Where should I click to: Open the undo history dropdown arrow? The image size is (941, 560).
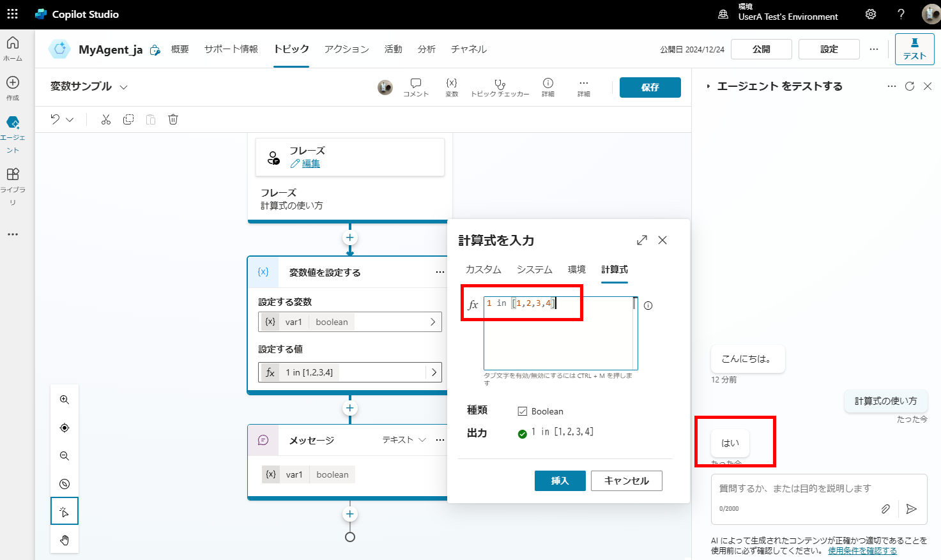[70, 119]
